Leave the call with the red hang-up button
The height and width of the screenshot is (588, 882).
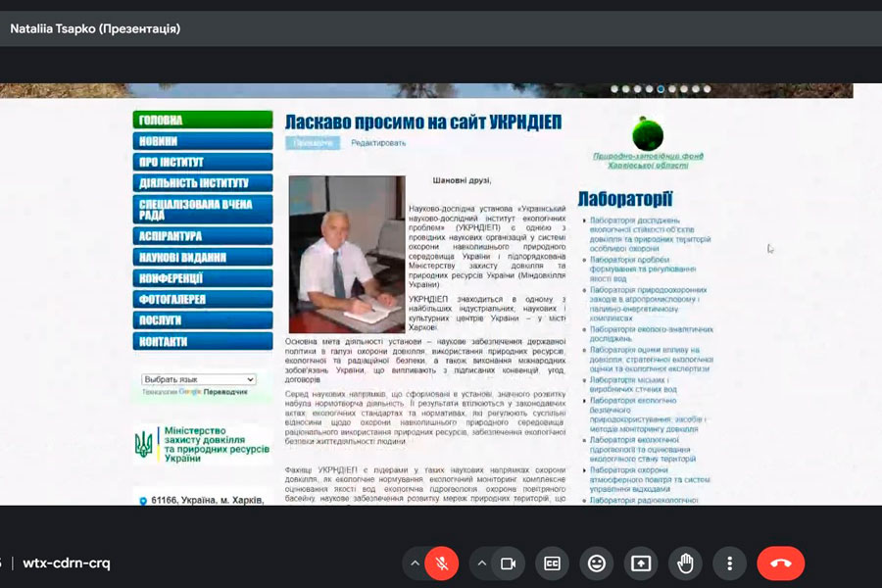[x=781, y=563]
